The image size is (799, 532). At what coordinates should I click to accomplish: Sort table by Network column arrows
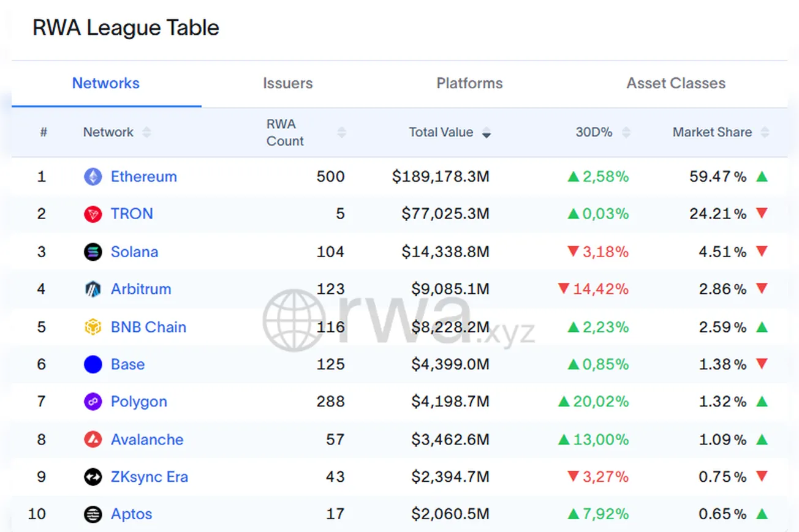click(146, 132)
